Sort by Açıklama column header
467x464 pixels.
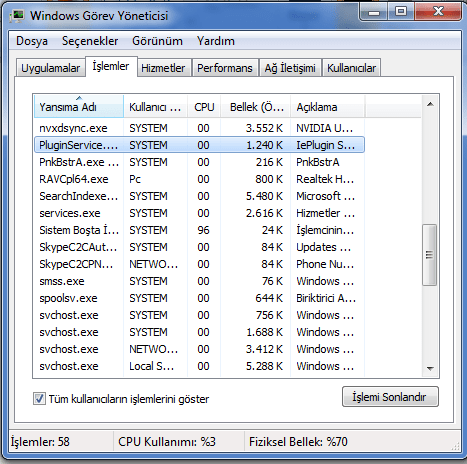click(328, 107)
